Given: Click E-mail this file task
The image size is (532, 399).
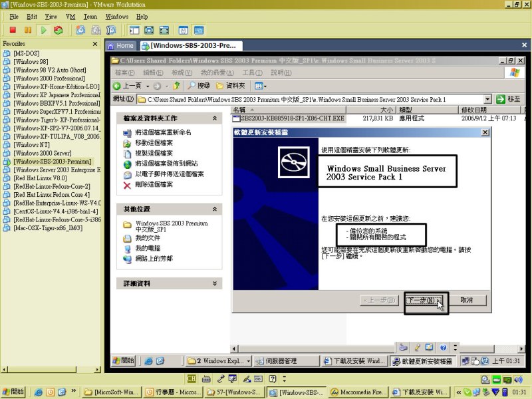Looking at the screenshot, I should pyautogui.click(x=164, y=174).
